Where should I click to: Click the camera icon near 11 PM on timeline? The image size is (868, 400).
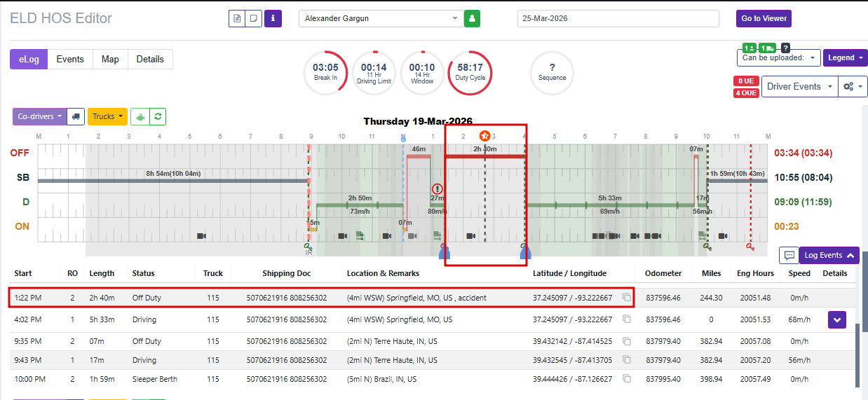[721, 236]
